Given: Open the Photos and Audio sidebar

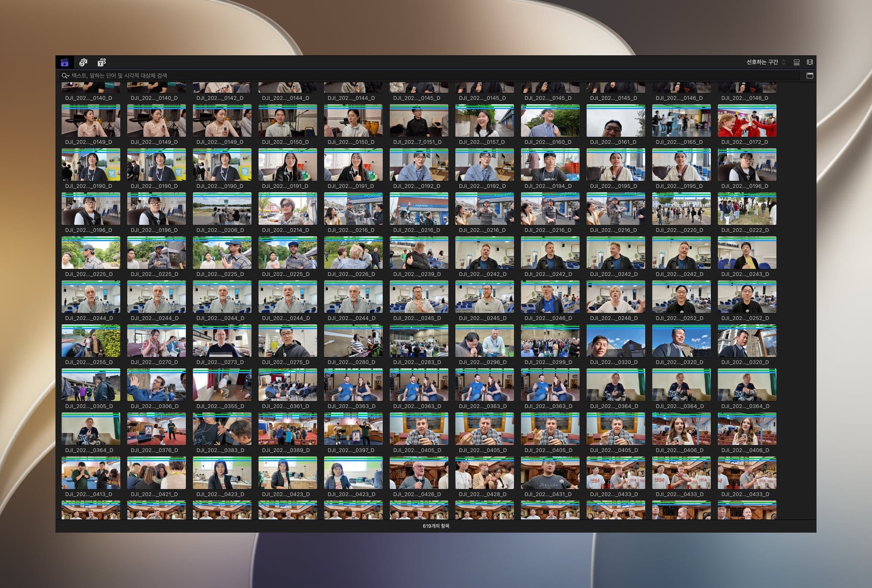Looking at the screenshot, I should (83, 62).
